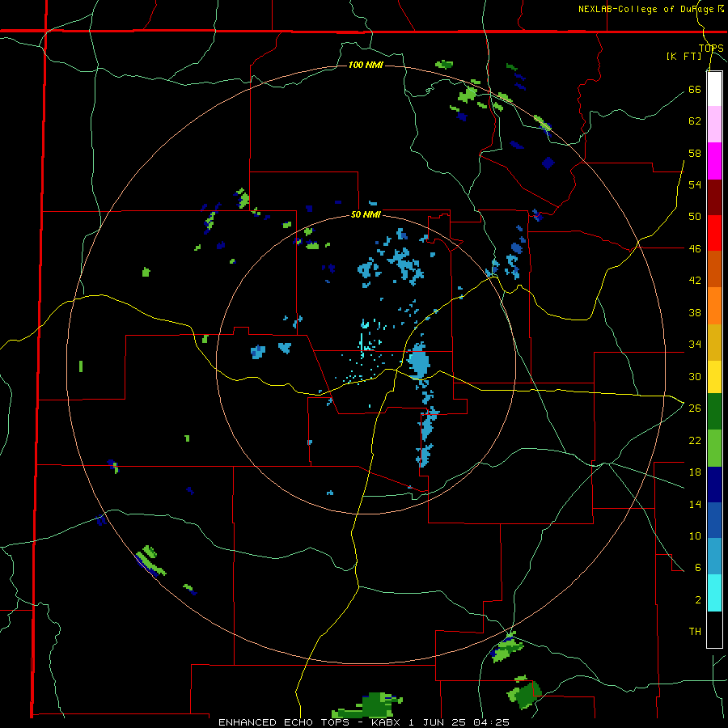Click the '50' legend value
The image size is (728, 728).
695,217
